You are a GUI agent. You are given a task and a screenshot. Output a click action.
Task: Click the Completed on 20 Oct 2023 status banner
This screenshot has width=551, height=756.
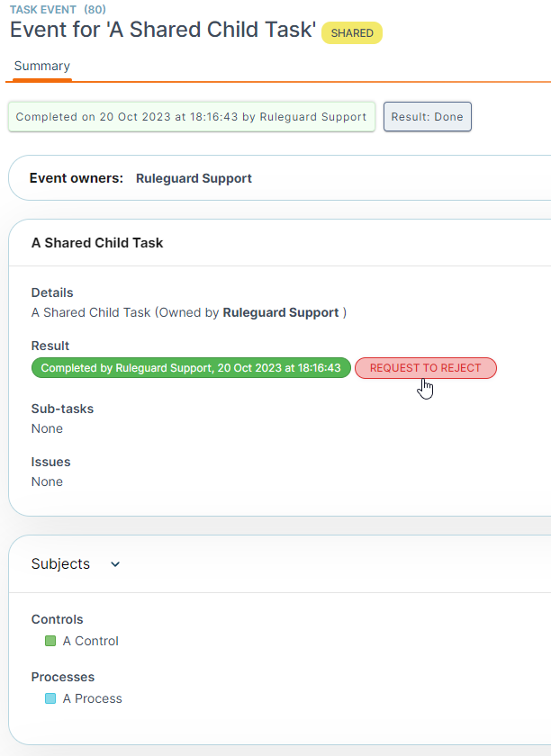(192, 117)
